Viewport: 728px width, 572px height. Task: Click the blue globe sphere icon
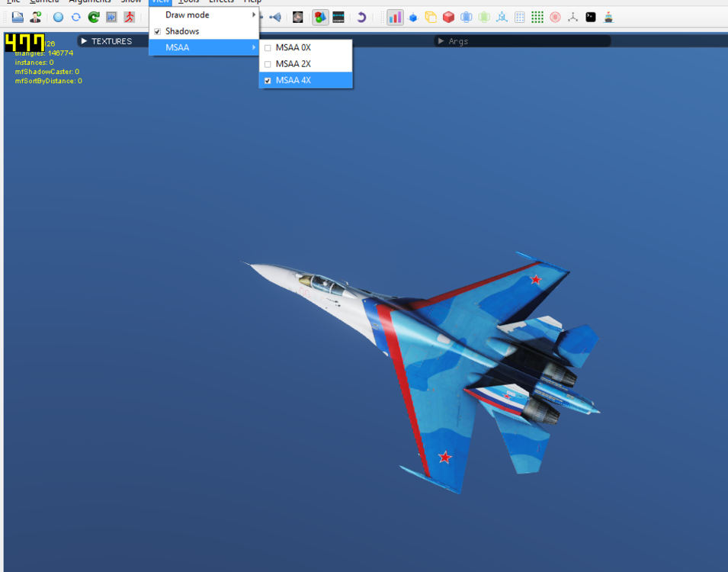[x=58, y=18]
